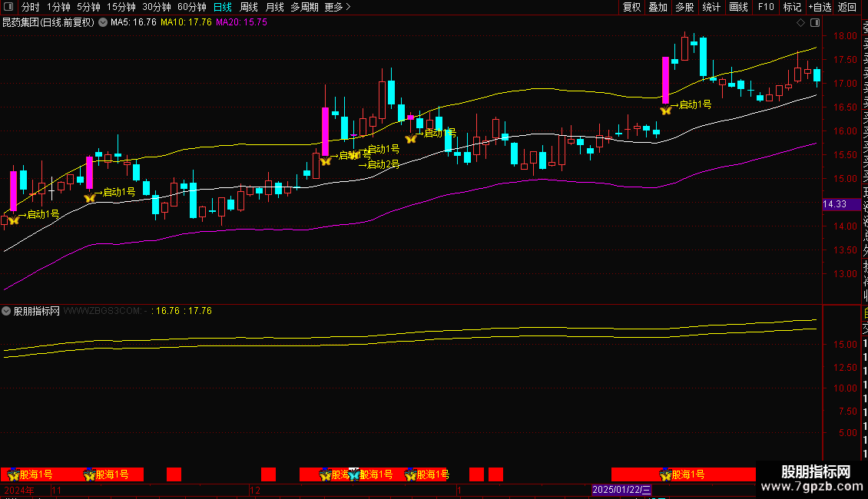Select the 60分钟 period
Screen dimensions: 868x499
[192, 7]
